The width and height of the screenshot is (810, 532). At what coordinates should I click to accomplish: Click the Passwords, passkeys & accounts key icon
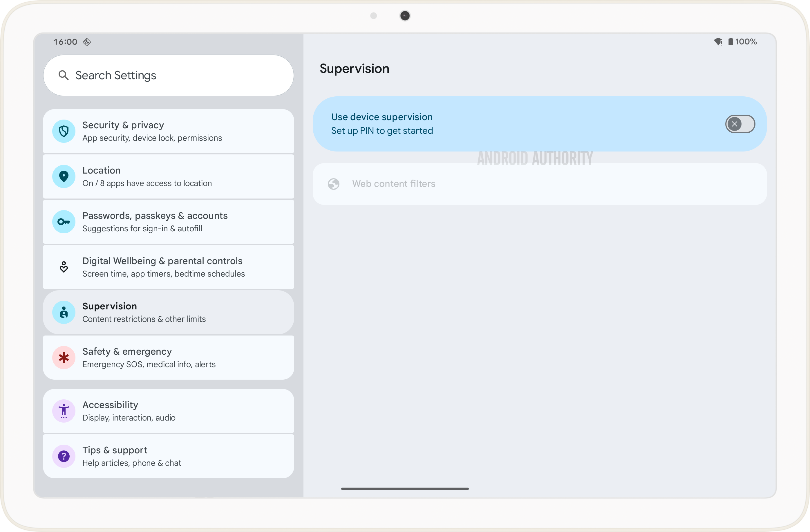click(64, 221)
